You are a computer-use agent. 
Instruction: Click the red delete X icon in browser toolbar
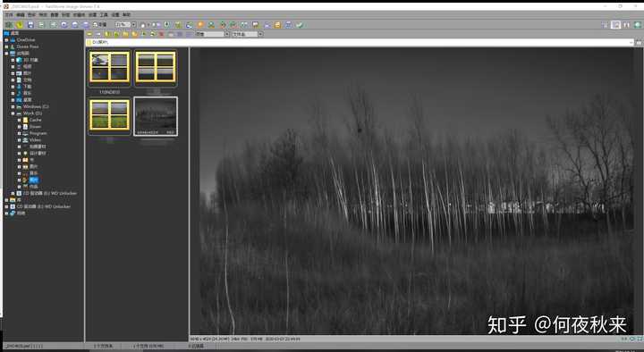pyautogui.click(x=161, y=34)
